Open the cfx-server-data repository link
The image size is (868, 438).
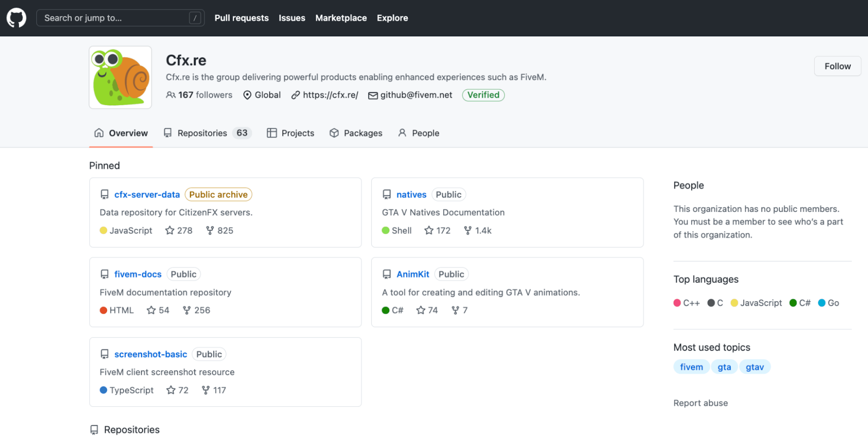pyautogui.click(x=147, y=194)
